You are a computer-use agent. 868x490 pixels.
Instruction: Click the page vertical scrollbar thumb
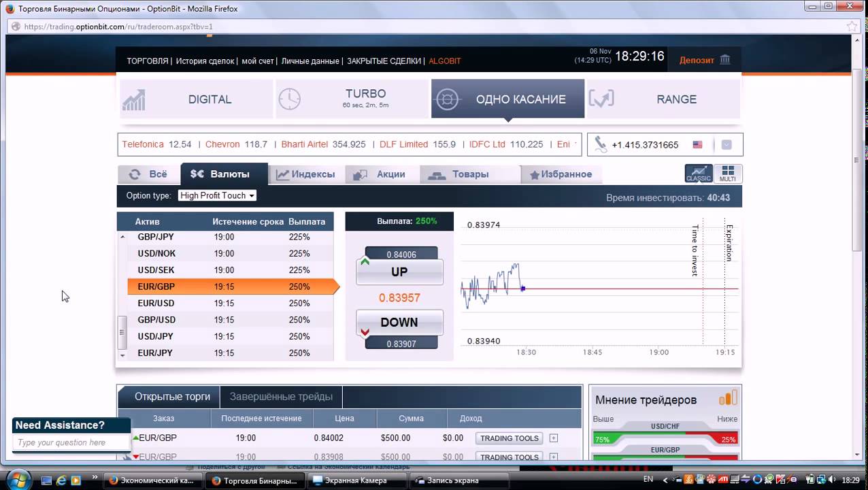click(858, 159)
